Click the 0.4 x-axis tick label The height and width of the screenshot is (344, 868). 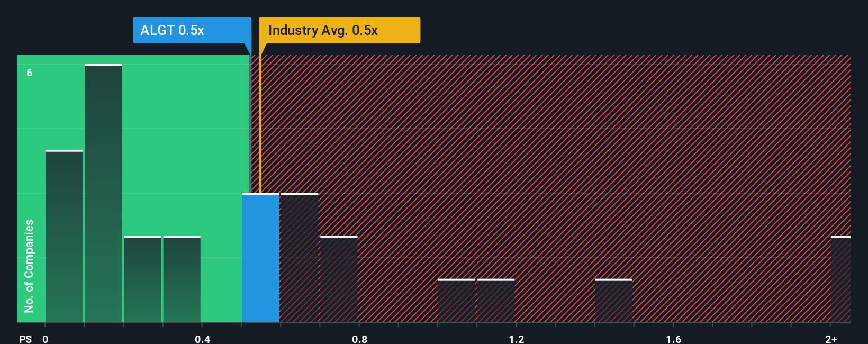(x=203, y=339)
